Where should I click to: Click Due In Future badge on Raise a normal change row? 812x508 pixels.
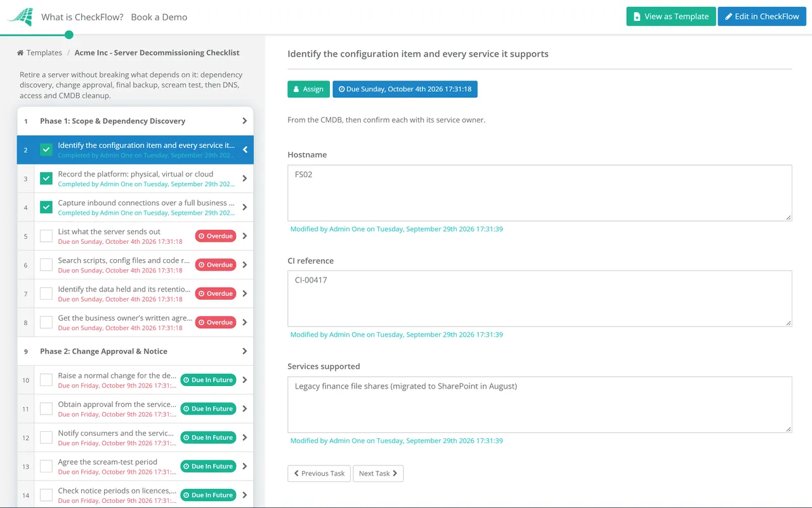click(x=208, y=380)
